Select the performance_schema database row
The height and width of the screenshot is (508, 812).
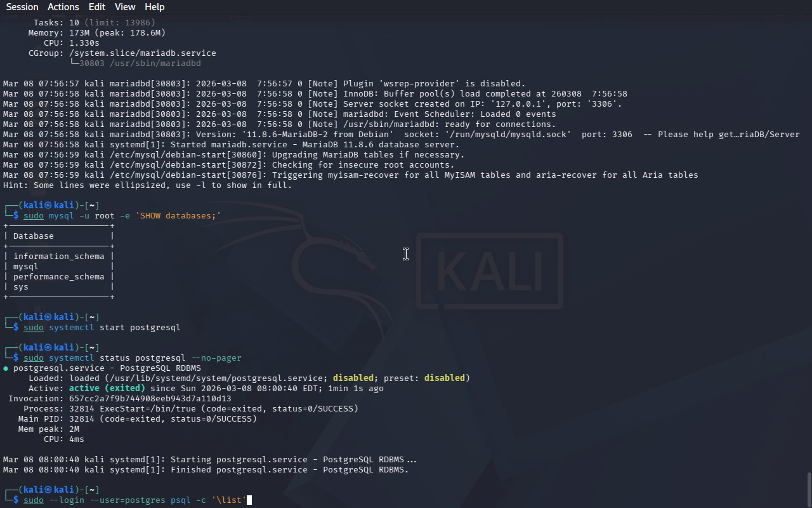58,277
